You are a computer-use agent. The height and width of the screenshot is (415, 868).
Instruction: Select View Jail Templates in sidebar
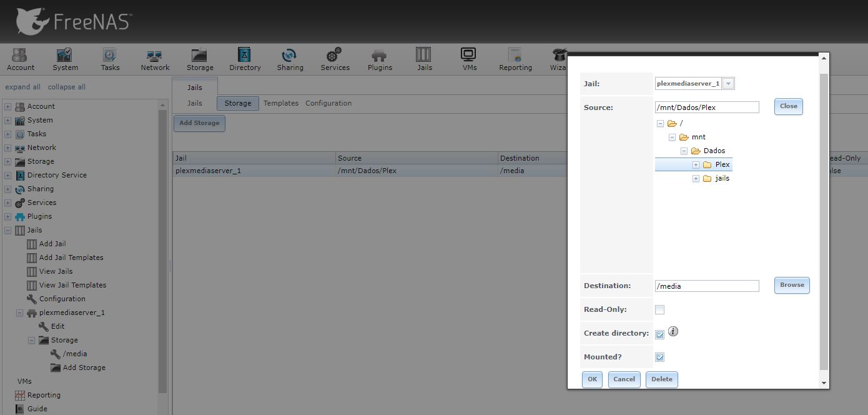pyautogui.click(x=72, y=285)
